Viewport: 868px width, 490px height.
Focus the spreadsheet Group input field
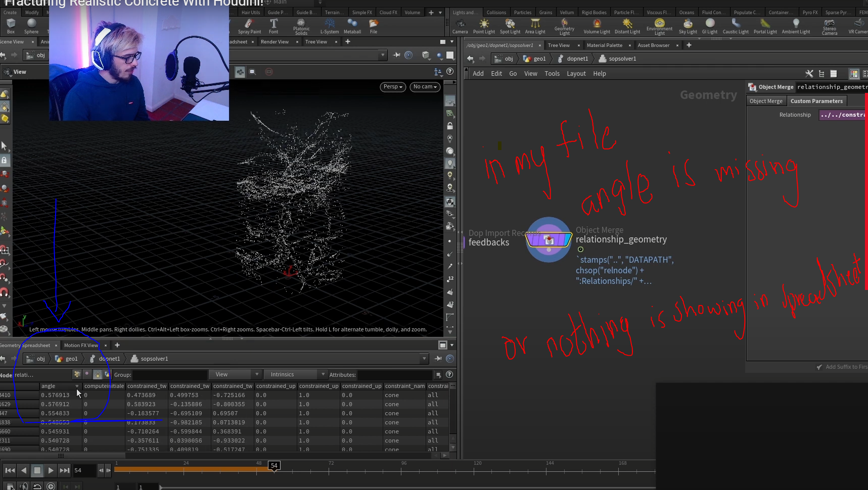(x=170, y=375)
